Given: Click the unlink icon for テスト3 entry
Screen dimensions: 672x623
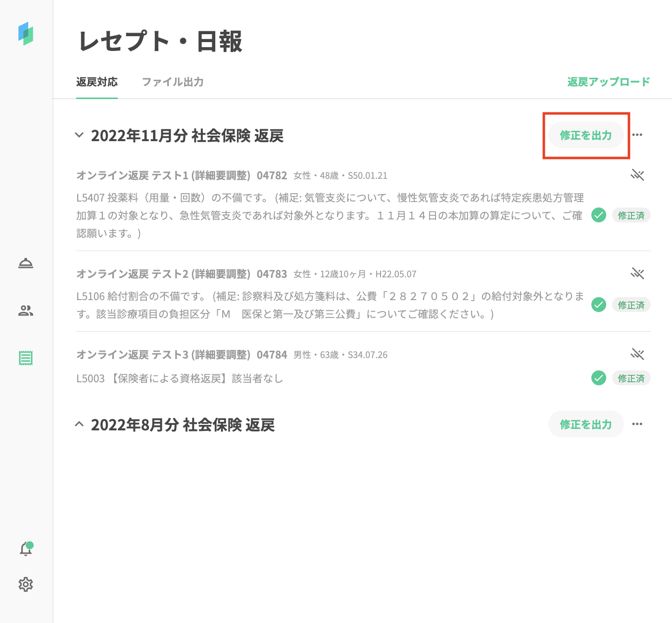Looking at the screenshot, I should coord(637,354).
